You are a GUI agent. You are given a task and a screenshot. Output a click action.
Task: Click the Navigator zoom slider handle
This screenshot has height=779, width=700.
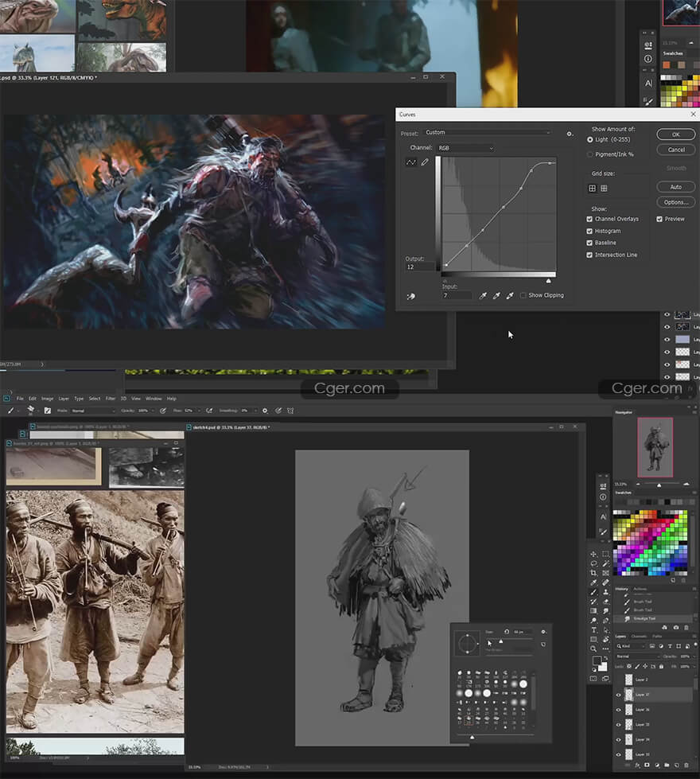659,485
